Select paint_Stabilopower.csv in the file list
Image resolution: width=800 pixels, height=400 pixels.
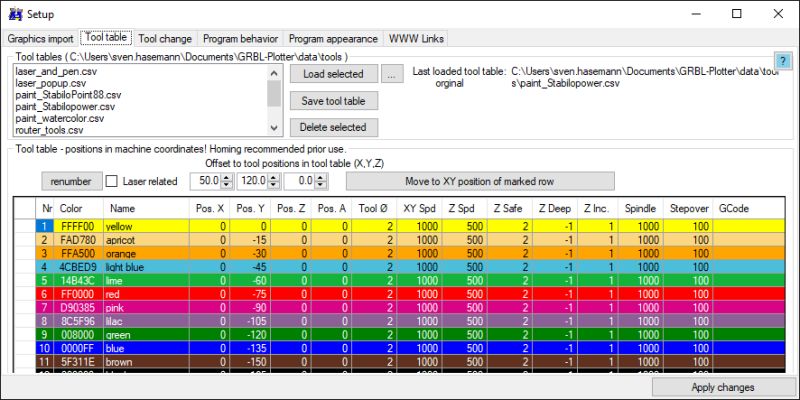[x=65, y=107]
